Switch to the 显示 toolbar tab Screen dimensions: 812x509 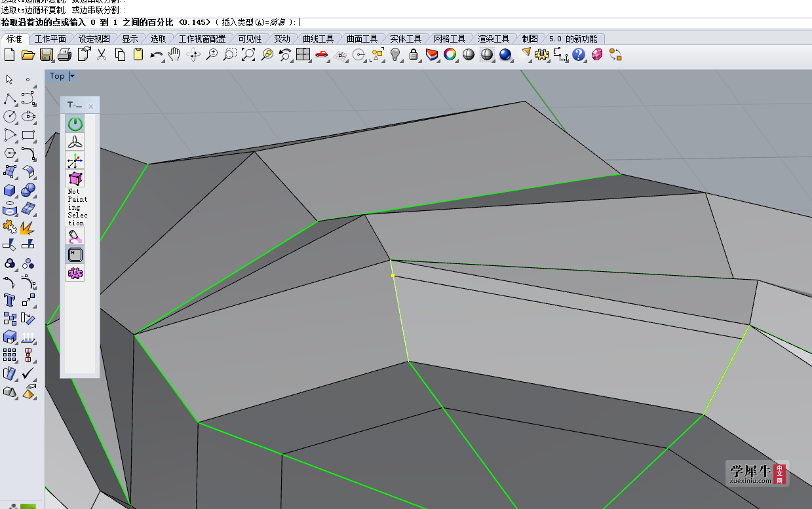pos(130,39)
